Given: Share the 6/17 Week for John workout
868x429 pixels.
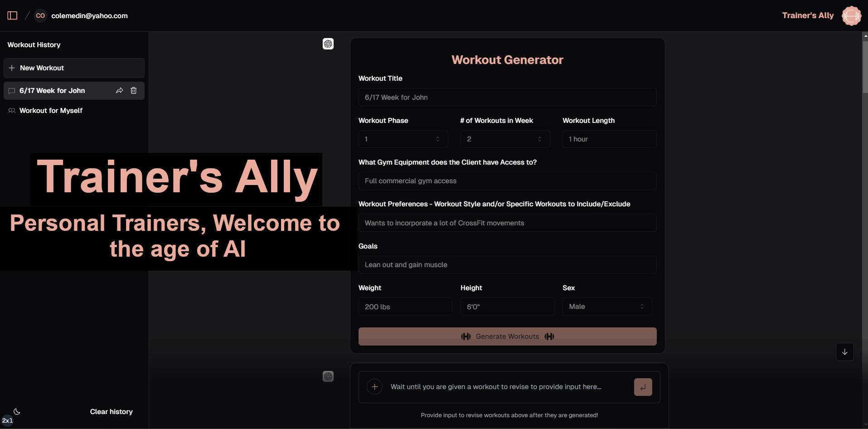Looking at the screenshot, I should tap(120, 91).
